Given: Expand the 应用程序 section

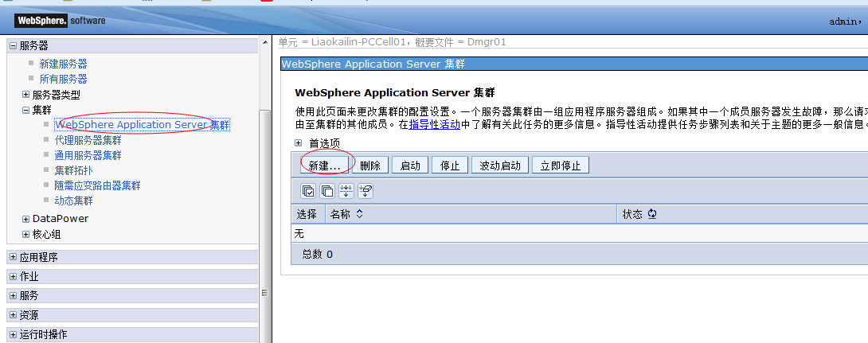Looking at the screenshot, I should pyautogui.click(x=13, y=257).
